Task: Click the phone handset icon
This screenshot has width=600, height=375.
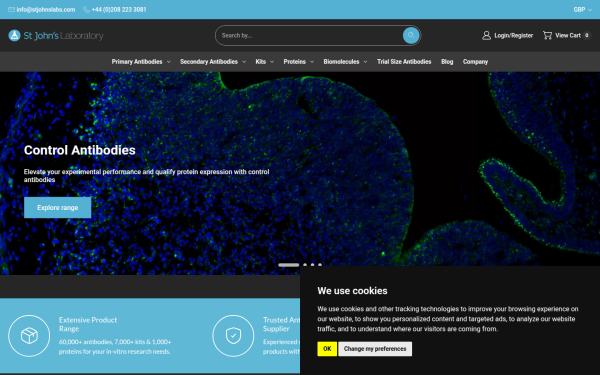Action: [86, 10]
